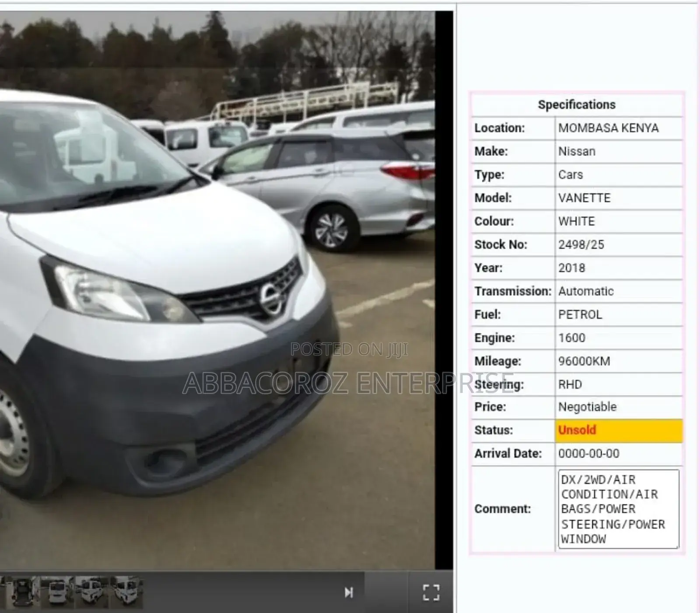Viewport: 700px width, 613px height.
Task: Click the PETROL fuel value
Action: [x=580, y=314]
